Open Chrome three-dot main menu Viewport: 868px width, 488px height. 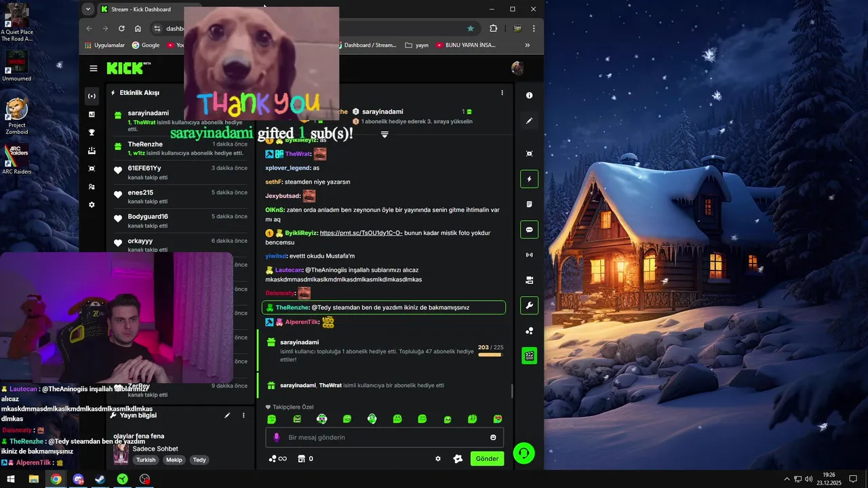click(x=534, y=28)
